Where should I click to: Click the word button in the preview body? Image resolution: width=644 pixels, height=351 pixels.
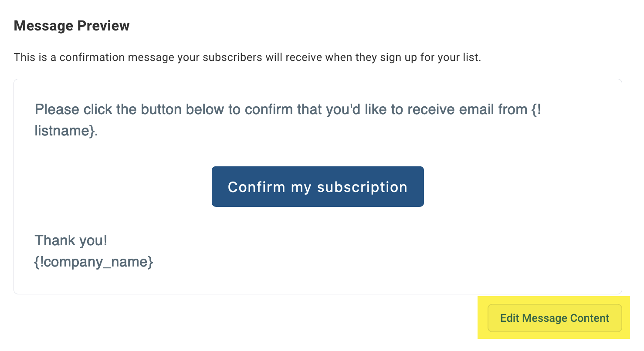(167, 109)
